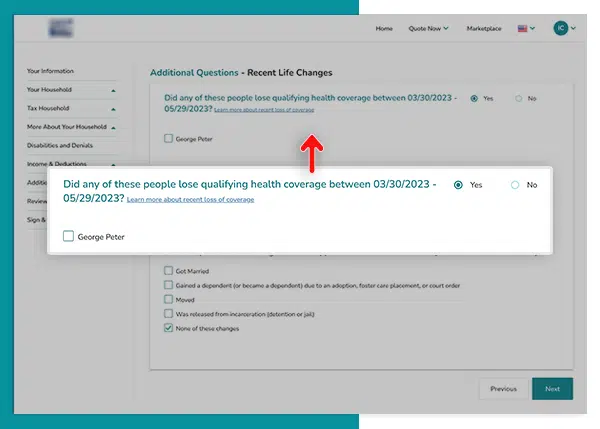Collapse the Your Household arrow
Viewport: 600px width, 429px height.
113,91
